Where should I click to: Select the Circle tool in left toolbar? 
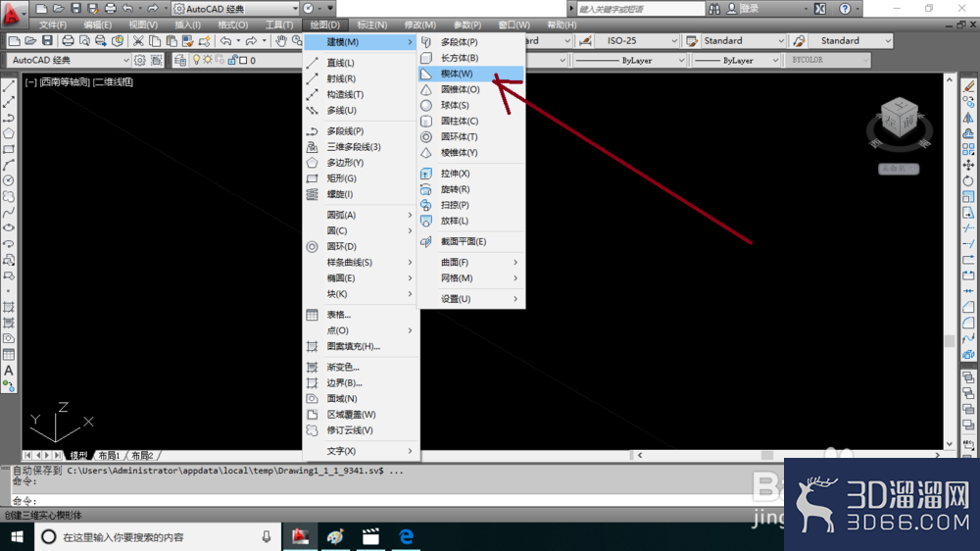coord(9,180)
